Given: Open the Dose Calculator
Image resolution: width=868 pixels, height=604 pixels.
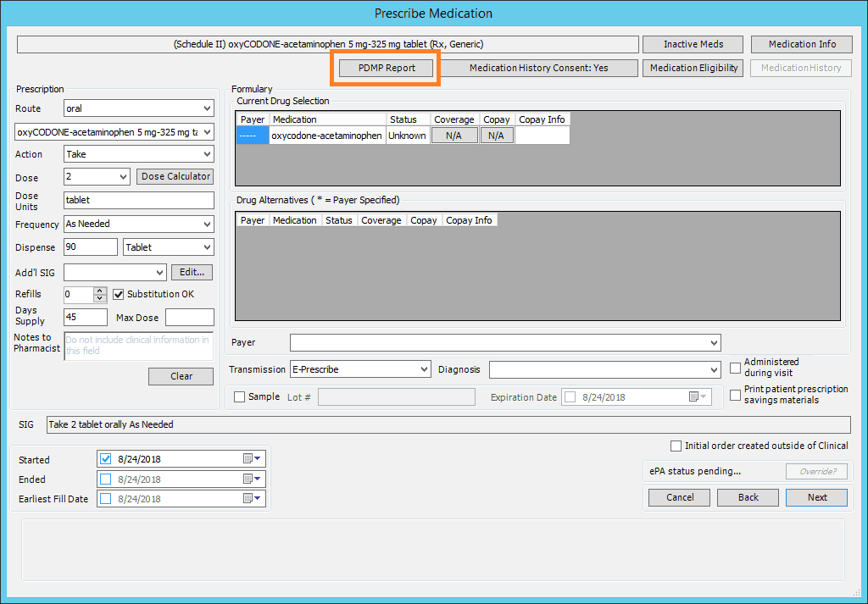Looking at the screenshot, I should (x=175, y=176).
